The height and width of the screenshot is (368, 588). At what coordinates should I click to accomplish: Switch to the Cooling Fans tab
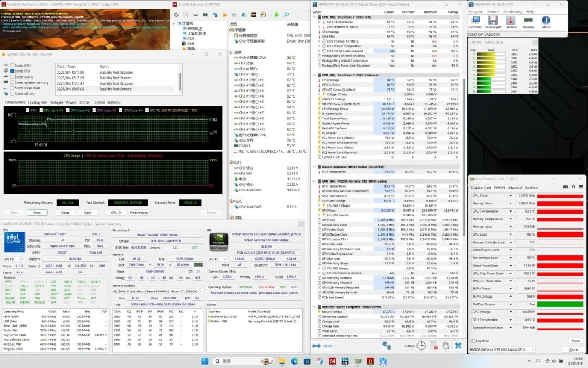(x=38, y=102)
